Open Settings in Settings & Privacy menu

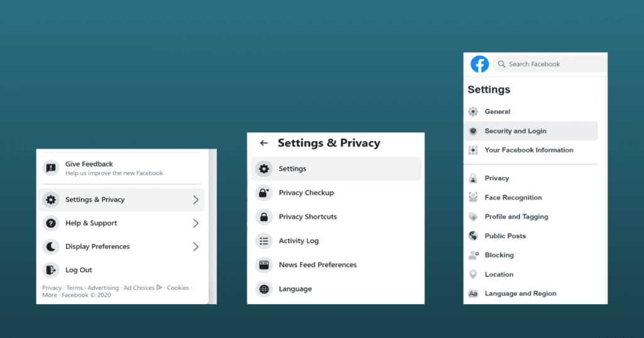[x=336, y=168]
